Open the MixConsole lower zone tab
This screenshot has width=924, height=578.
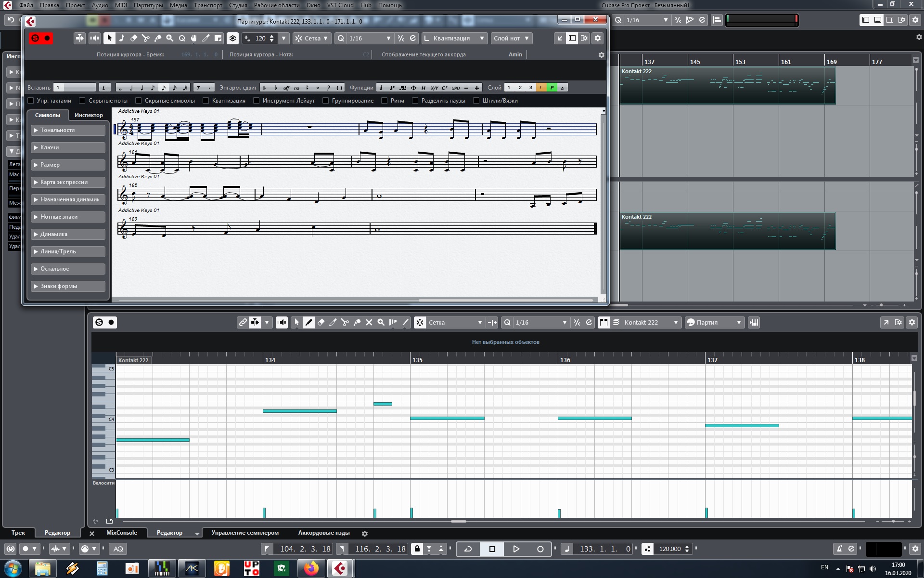121,533
